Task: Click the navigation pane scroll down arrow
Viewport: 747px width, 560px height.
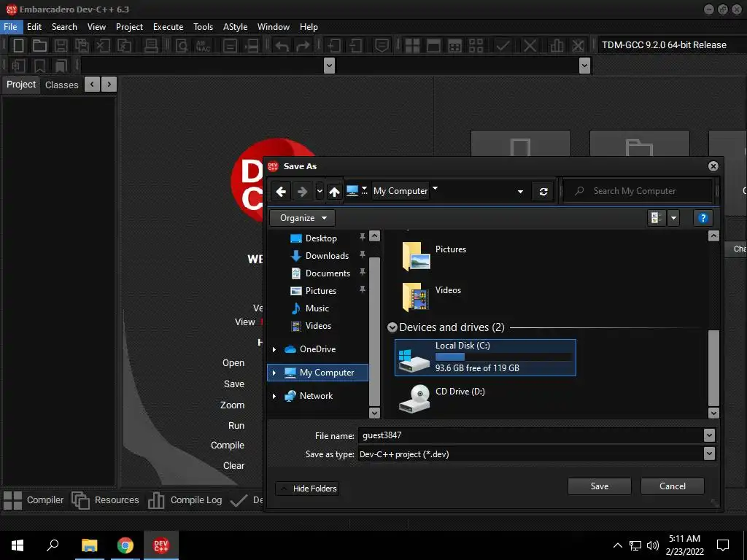Action: pos(374,413)
